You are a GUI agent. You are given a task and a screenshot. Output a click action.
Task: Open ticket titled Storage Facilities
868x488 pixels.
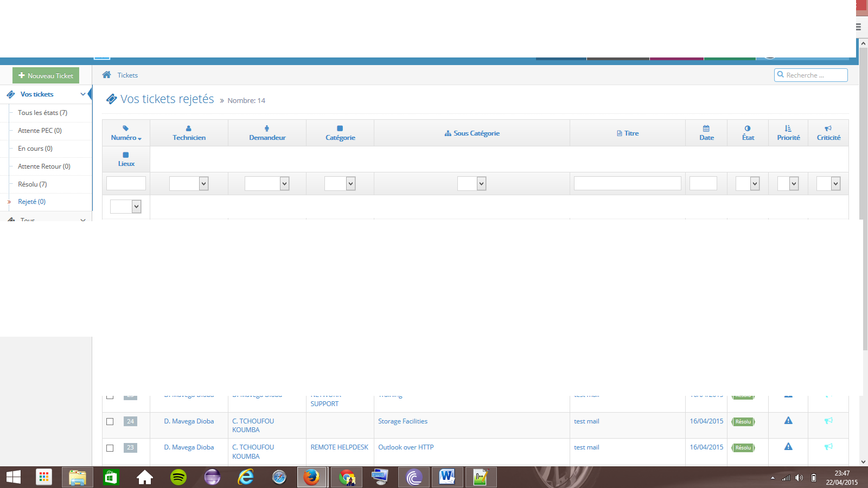pyautogui.click(x=403, y=421)
